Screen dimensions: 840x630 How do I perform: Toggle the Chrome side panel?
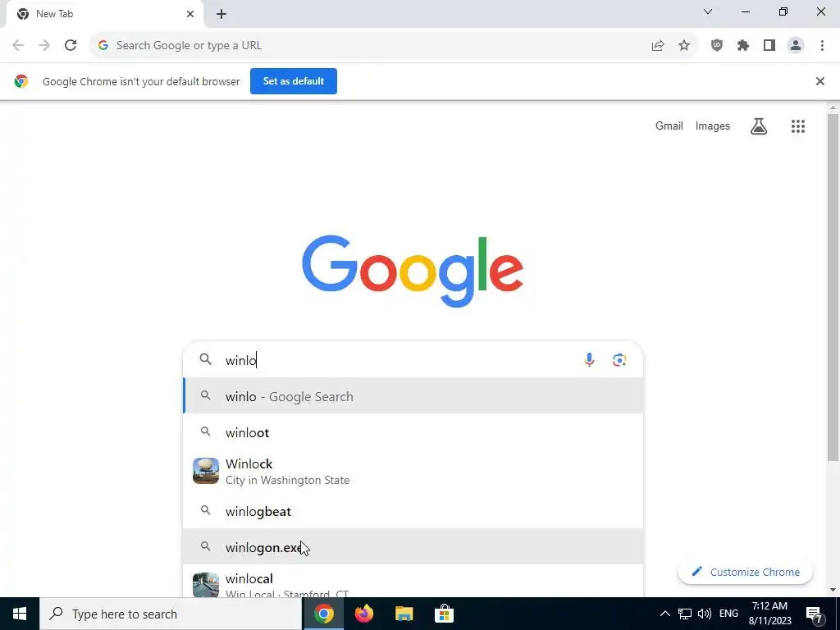(x=769, y=46)
